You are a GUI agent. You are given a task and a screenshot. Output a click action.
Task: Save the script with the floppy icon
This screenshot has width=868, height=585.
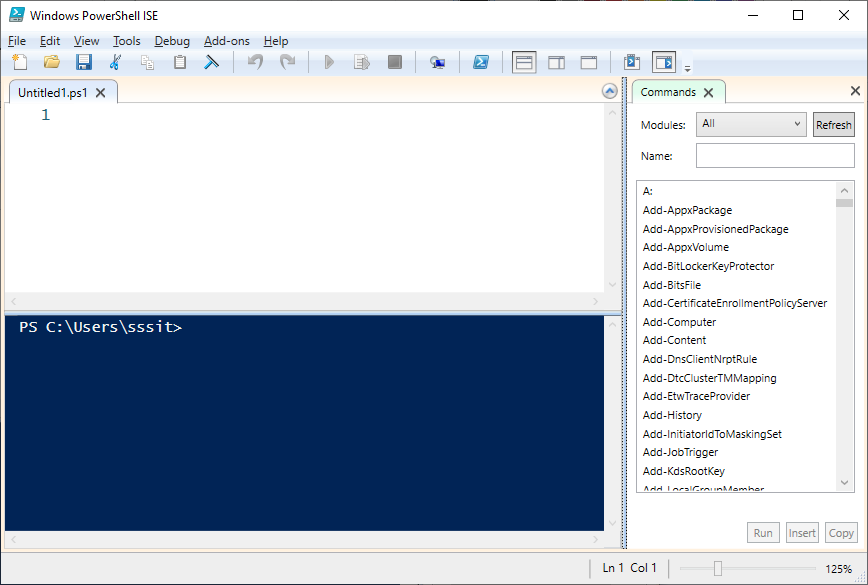coord(84,62)
